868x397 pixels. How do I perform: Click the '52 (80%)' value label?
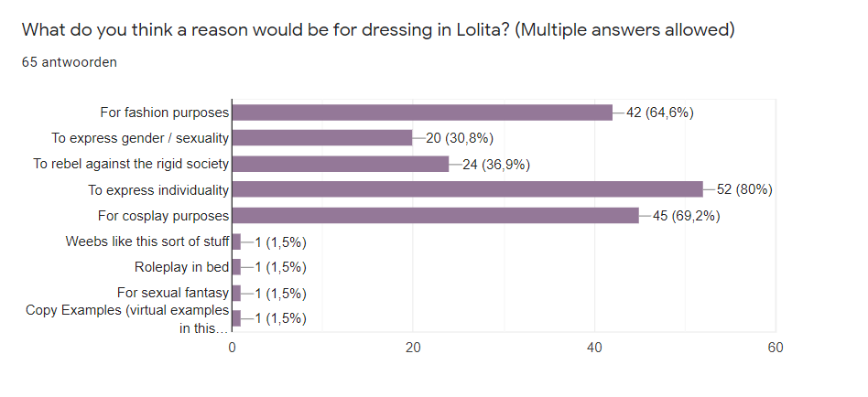click(745, 189)
